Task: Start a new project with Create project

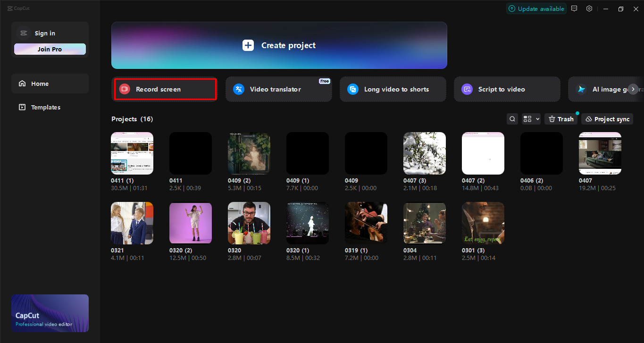Action: (278, 45)
